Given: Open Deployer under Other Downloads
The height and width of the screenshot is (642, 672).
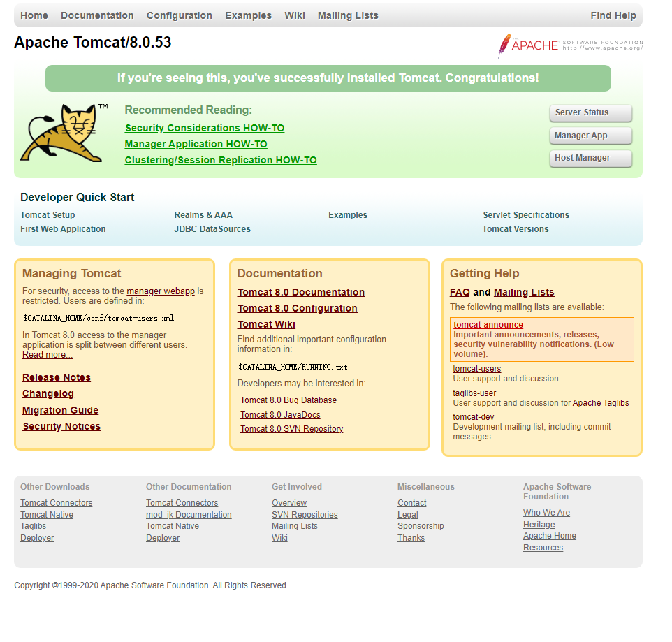Looking at the screenshot, I should coord(37,538).
